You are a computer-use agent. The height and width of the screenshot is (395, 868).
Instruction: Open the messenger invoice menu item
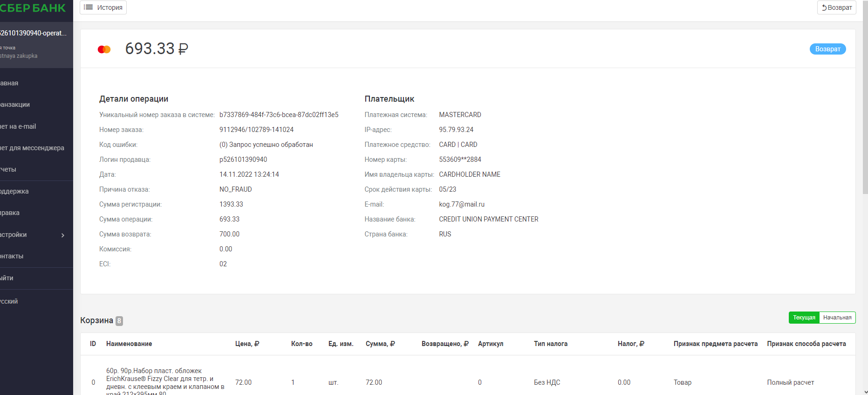(32, 148)
